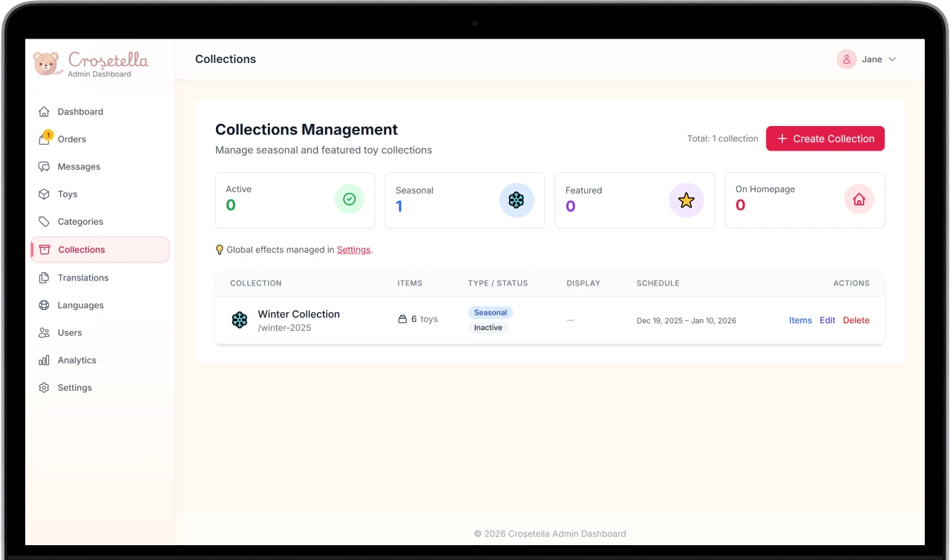This screenshot has width=950, height=560.
Task: Click the ACTIONS column header
Action: 851,283
